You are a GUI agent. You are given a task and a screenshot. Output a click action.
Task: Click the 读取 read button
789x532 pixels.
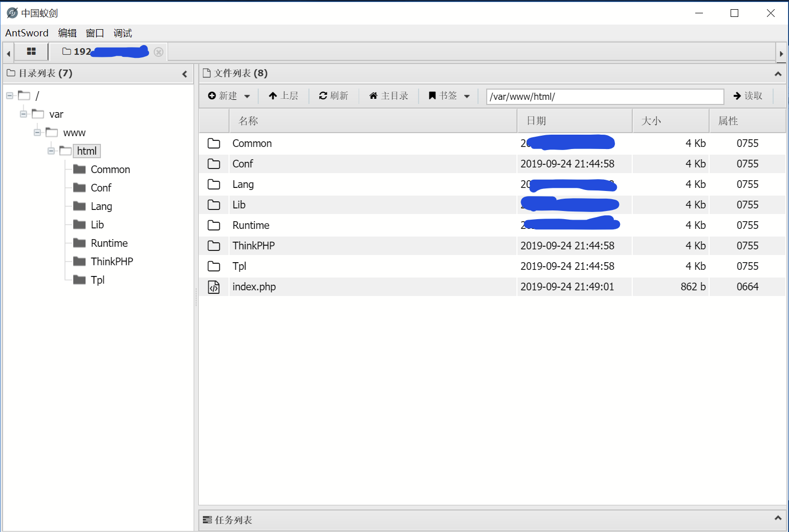748,96
